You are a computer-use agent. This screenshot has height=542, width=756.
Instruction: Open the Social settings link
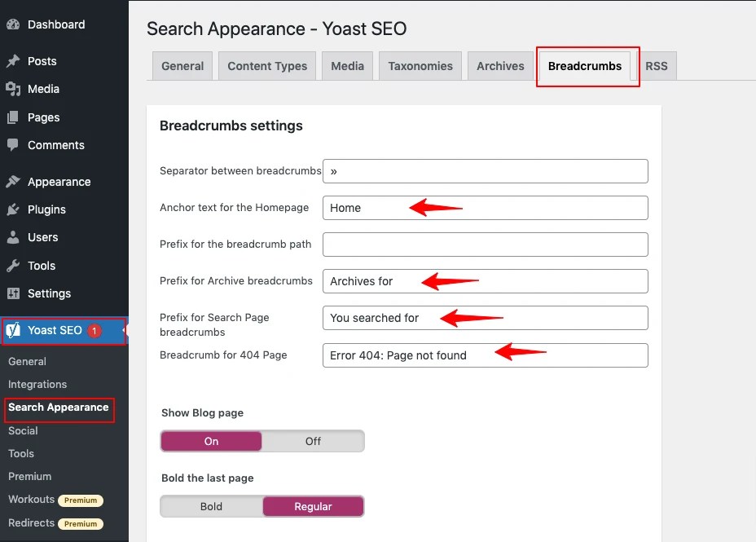click(23, 430)
